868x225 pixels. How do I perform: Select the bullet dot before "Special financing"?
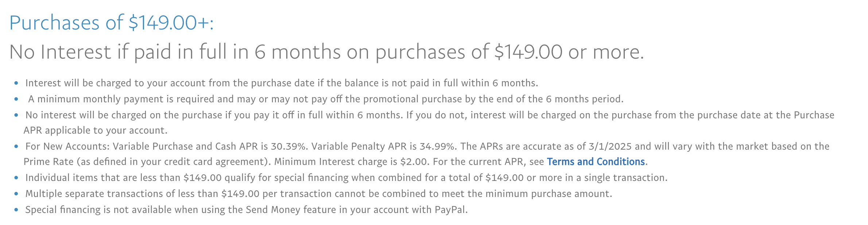tap(16, 210)
